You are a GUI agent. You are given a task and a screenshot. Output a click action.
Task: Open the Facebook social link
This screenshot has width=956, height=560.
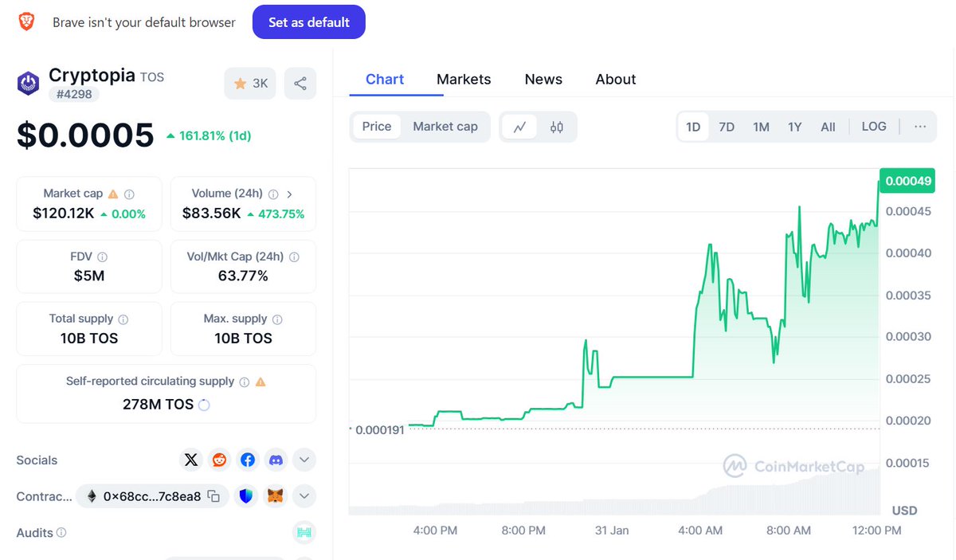pos(248,460)
